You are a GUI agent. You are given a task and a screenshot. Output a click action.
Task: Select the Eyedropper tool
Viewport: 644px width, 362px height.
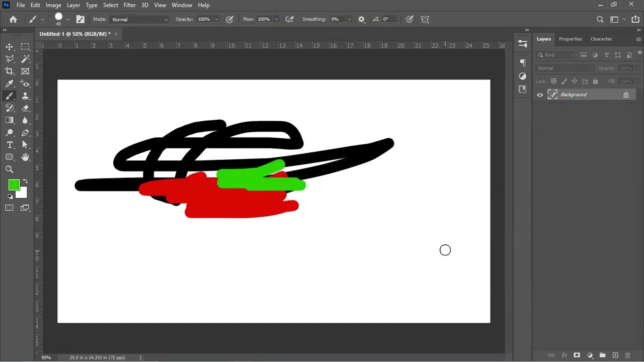click(10, 83)
